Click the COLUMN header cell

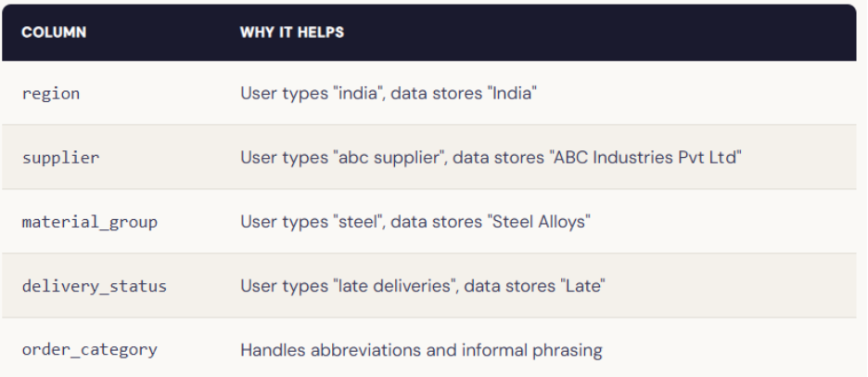pos(54,32)
